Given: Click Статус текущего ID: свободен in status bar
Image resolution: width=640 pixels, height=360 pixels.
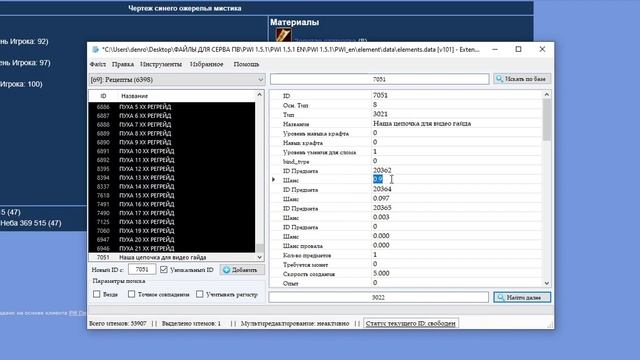Looking at the screenshot, I should click(x=411, y=323).
